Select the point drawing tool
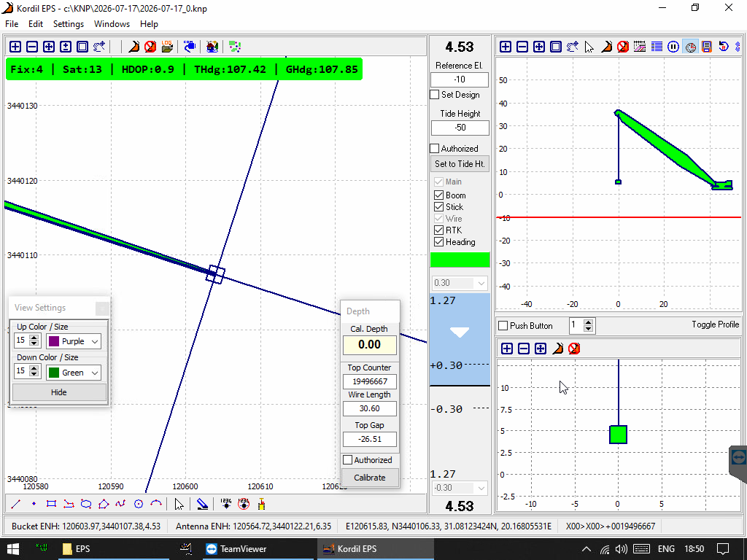This screenshot has height=560, width=747. click(x=34, y=504)
